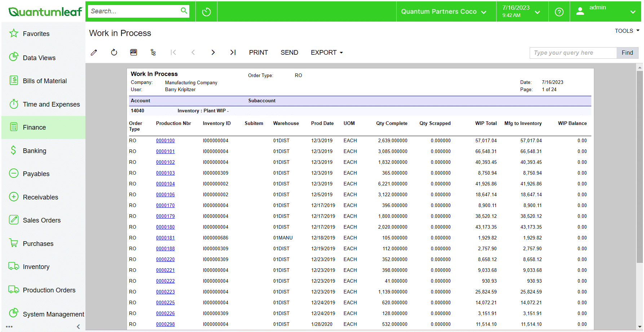Click the search magnifier icon
The height and width of the screenshot is (332, 644).
click(x=184, y=11)
